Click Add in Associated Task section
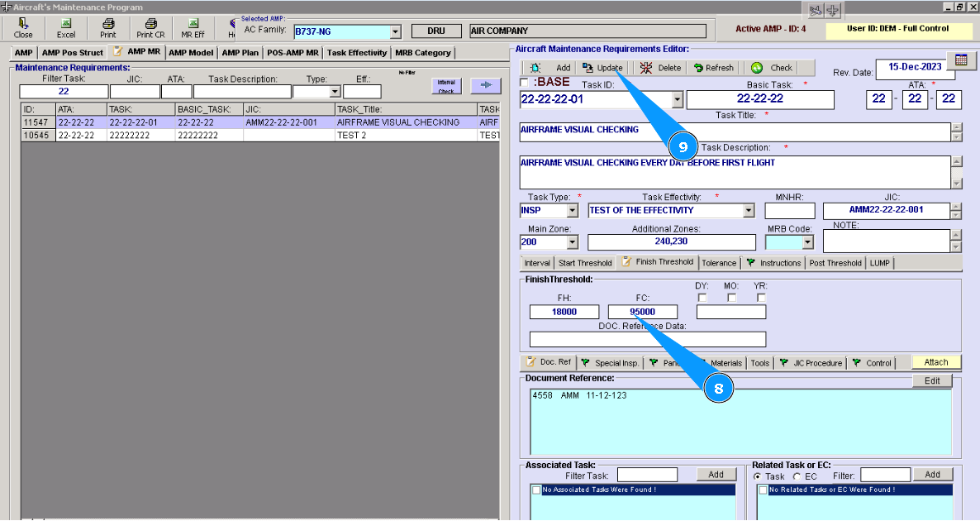Image resolution: width=980 pixels, height=521 pixels. [x=716, y=475]
